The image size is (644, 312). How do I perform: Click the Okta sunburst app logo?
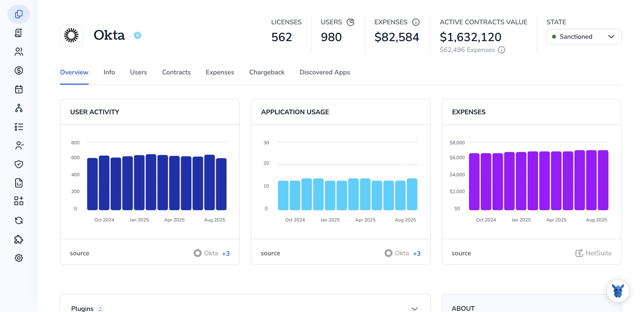pos(71,35)
